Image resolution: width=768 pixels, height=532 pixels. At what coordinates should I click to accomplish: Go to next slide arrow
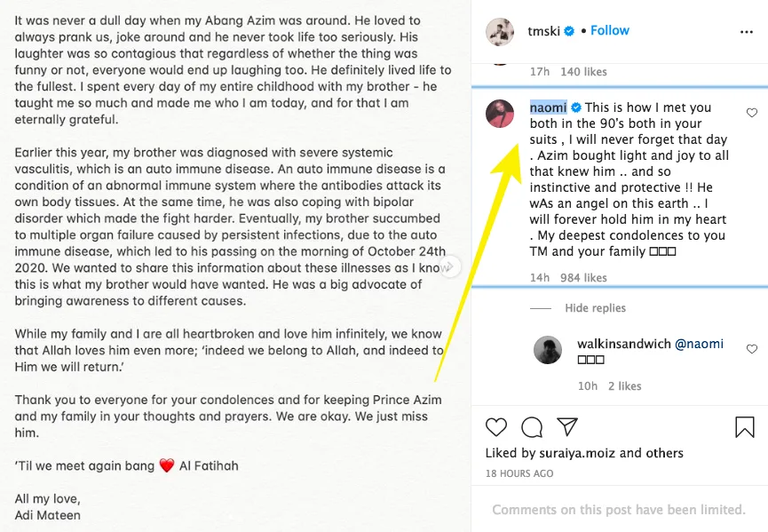(x=451, y=266)
